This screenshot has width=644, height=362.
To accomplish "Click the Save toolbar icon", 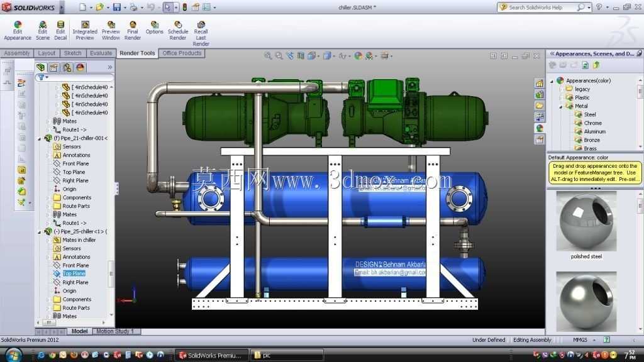I will [117, 7].
